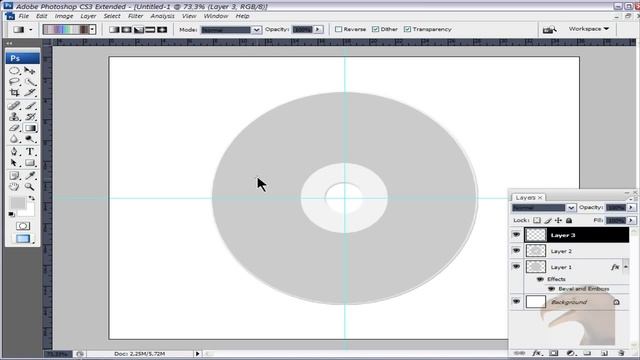Image resolution: width=640 pixels, height=360 pixels.
Task: Select the Crop tool
Action: [x=14, y=93]
